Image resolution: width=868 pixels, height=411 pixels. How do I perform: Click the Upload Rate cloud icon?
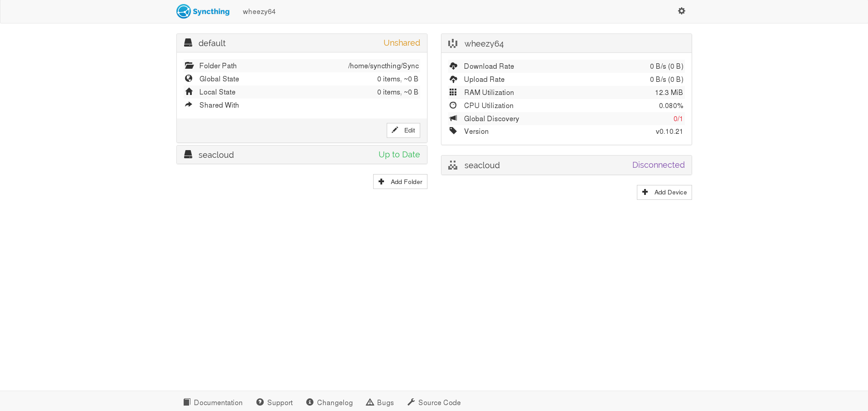(453, 79)
